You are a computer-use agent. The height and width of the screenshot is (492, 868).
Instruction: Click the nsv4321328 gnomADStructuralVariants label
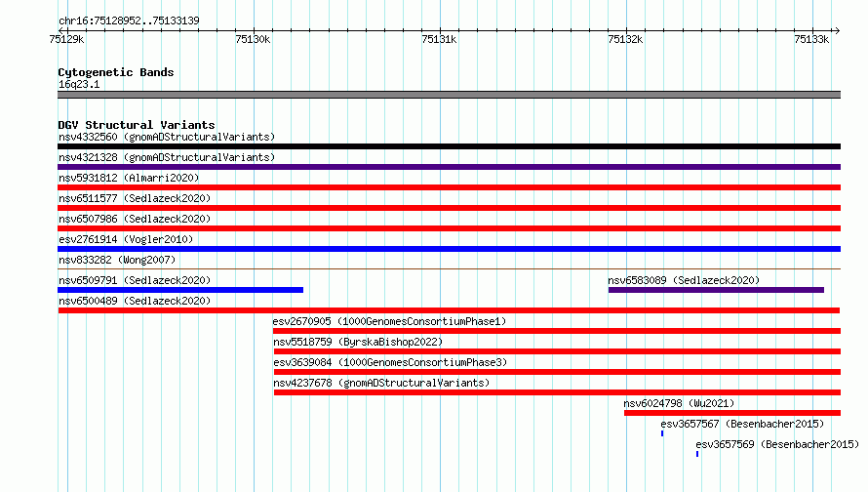click(x=167, y=157)
